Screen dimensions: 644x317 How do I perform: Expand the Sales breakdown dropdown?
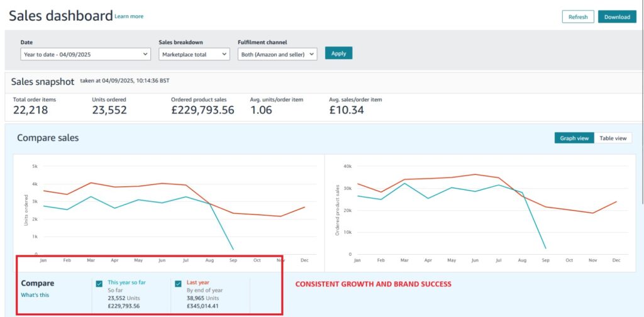pyautogui.click(x=194, y=54)
